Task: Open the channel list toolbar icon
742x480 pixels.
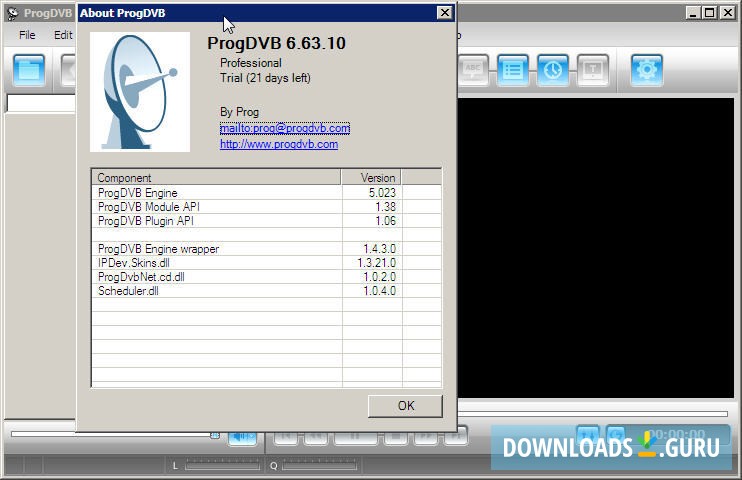Action: (x=512, y=71)
